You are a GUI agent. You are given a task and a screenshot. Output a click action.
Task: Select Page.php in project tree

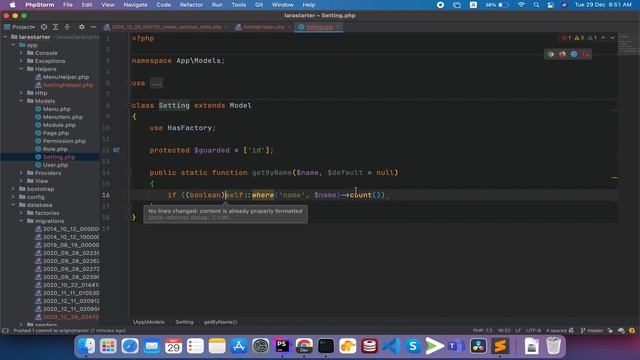coord(56,133)
